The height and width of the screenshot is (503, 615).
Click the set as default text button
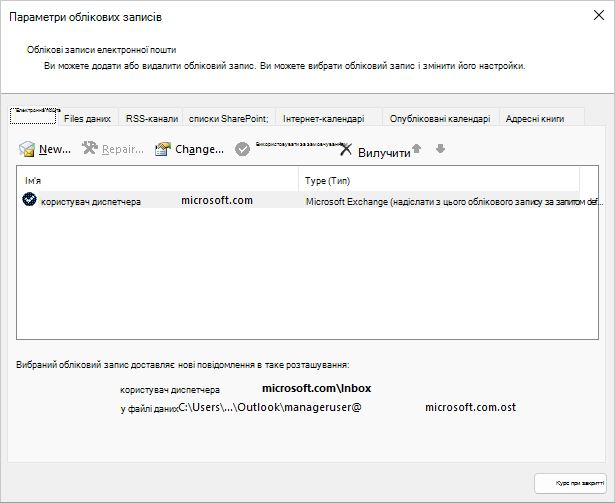[301, 144]
